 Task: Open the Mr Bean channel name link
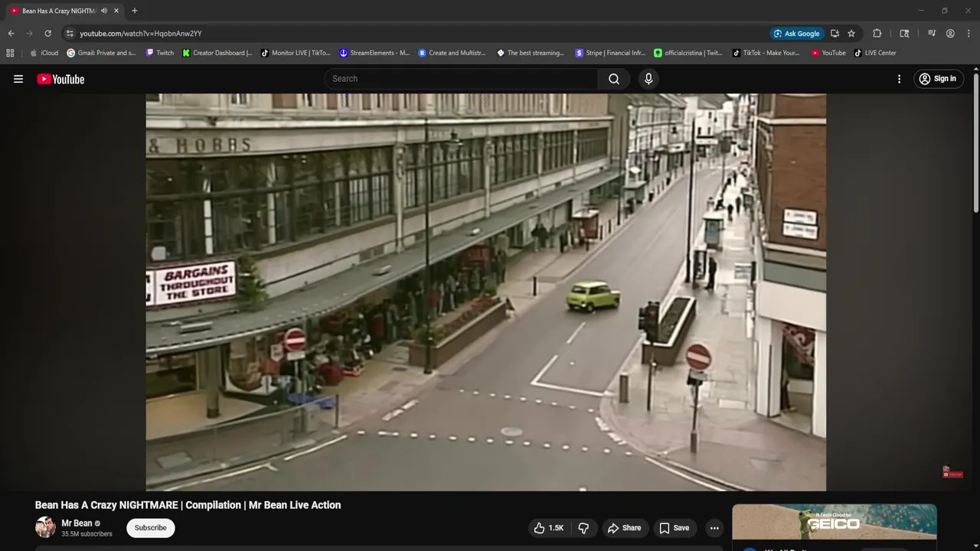(x=77, y=523)
